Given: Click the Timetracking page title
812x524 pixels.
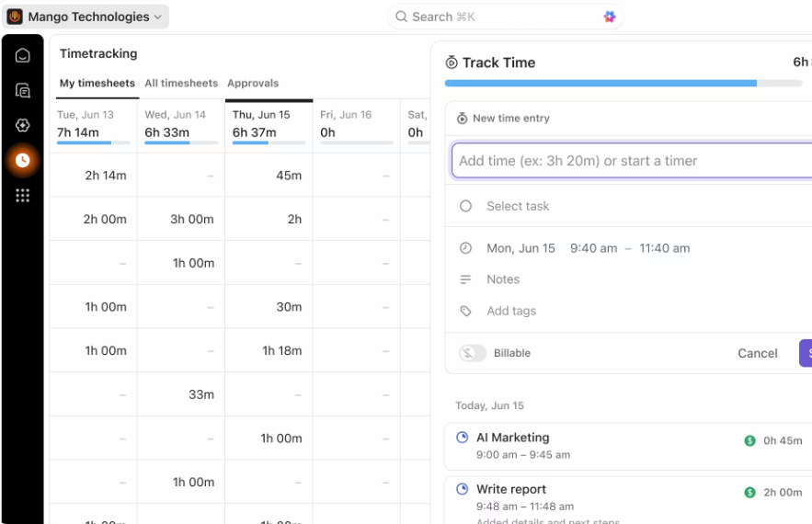Looking at the screenshot, I should click(98, 53).
